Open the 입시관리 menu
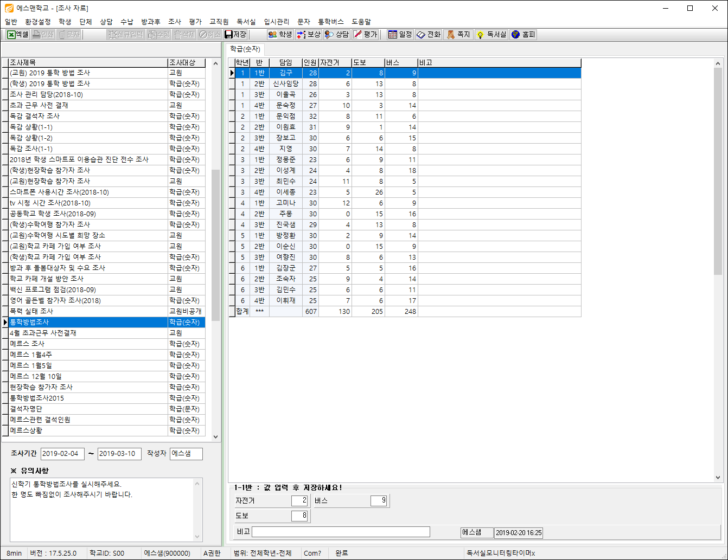The width and height of the screenshot is (728, 560). click(277, 22)
